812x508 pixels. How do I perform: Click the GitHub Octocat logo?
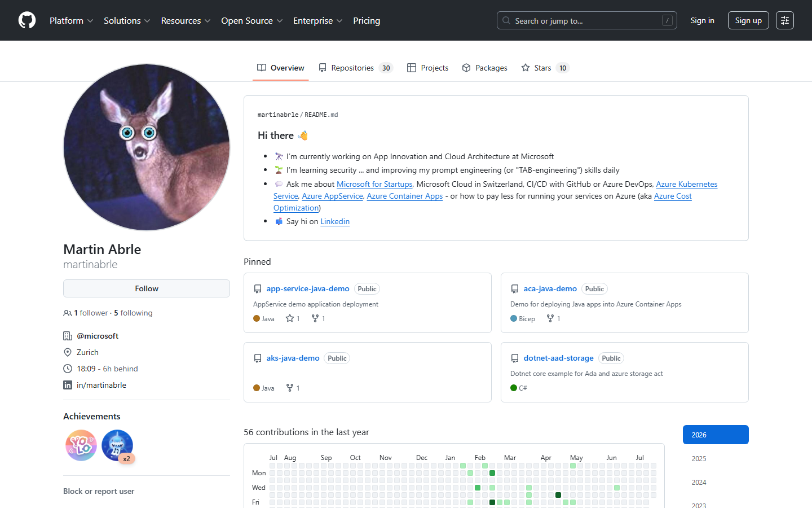27,20
